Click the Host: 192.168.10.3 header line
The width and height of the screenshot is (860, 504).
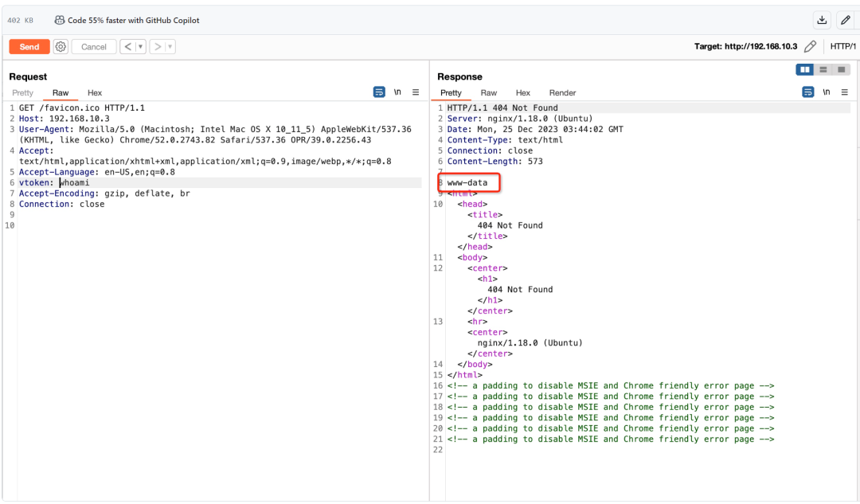[64, 119]
